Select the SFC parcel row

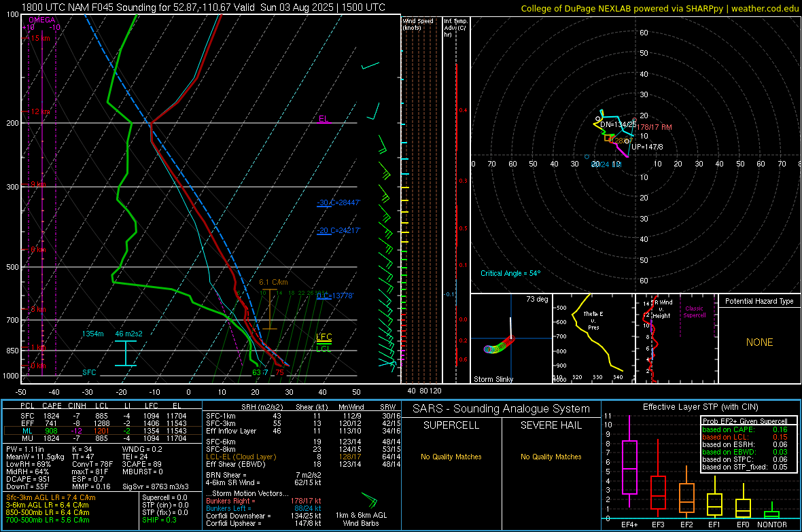click(x=103, y=416)
